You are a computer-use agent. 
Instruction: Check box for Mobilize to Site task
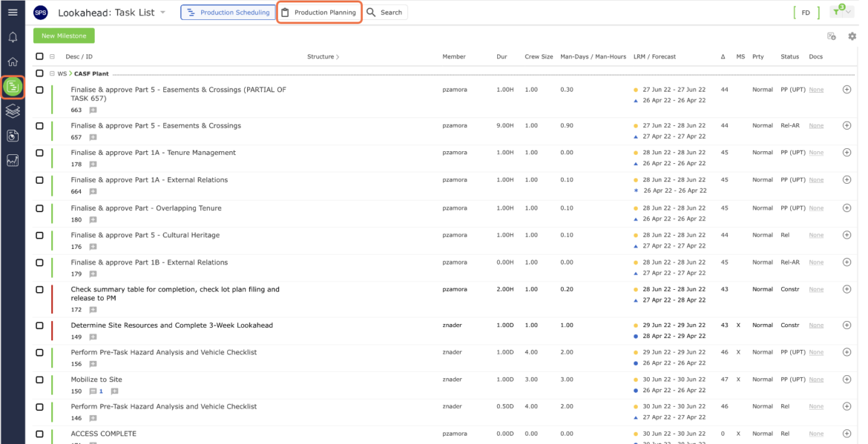point(39,380)
